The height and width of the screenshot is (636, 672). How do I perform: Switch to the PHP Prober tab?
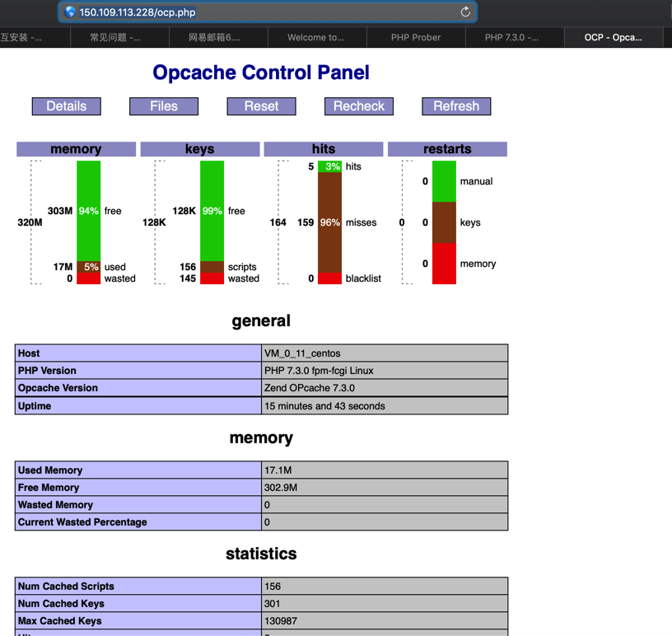416,37
